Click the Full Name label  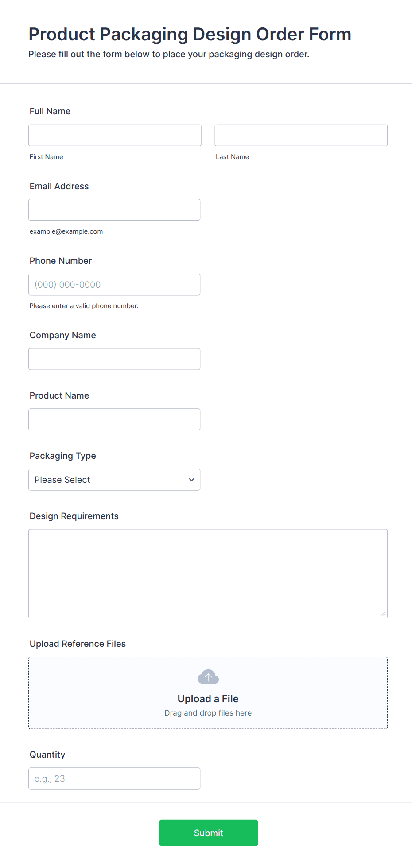[x=50, y=111]
